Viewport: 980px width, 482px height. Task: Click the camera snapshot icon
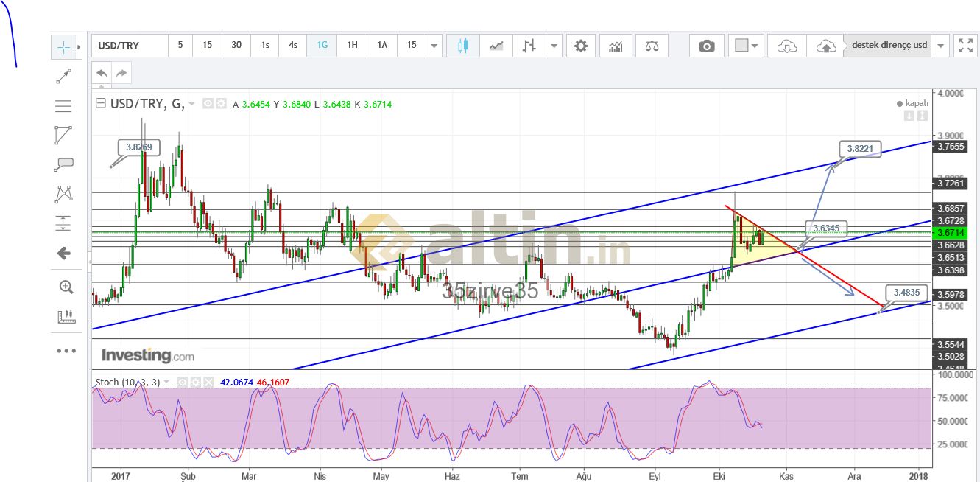click(x=707, y=46)
